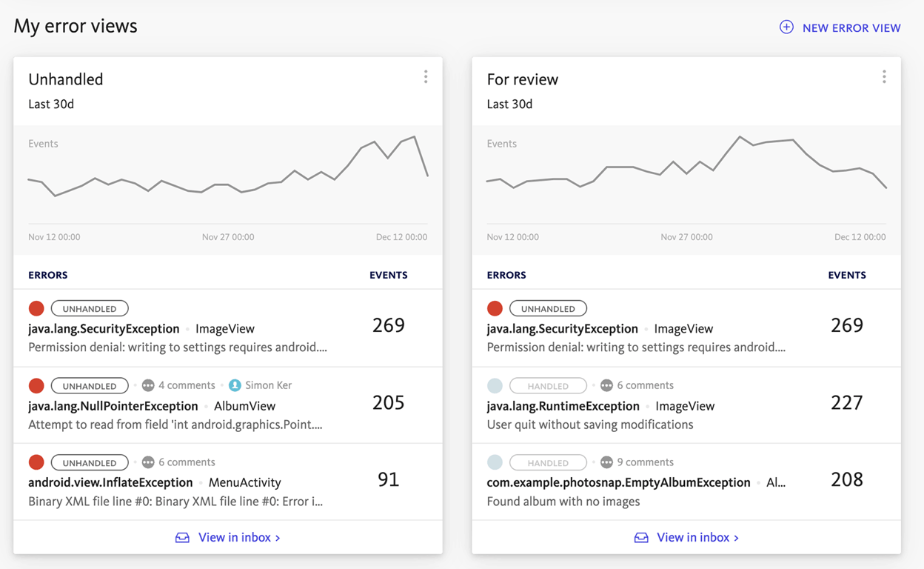Click MenuActivity context label
924x569 pixels.
(245, 482)
